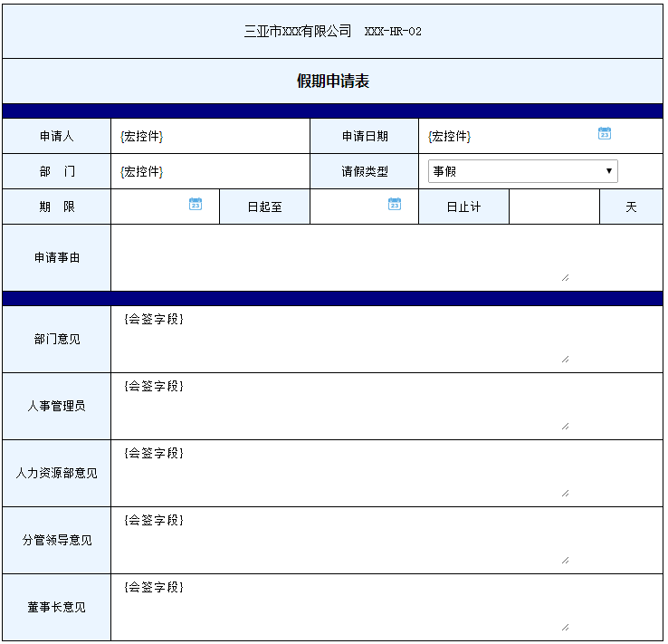This screenshot has width=668, height=644.
Task: Expand the 请假类型 dropdown showing 事假
Action: pos(522,171)
